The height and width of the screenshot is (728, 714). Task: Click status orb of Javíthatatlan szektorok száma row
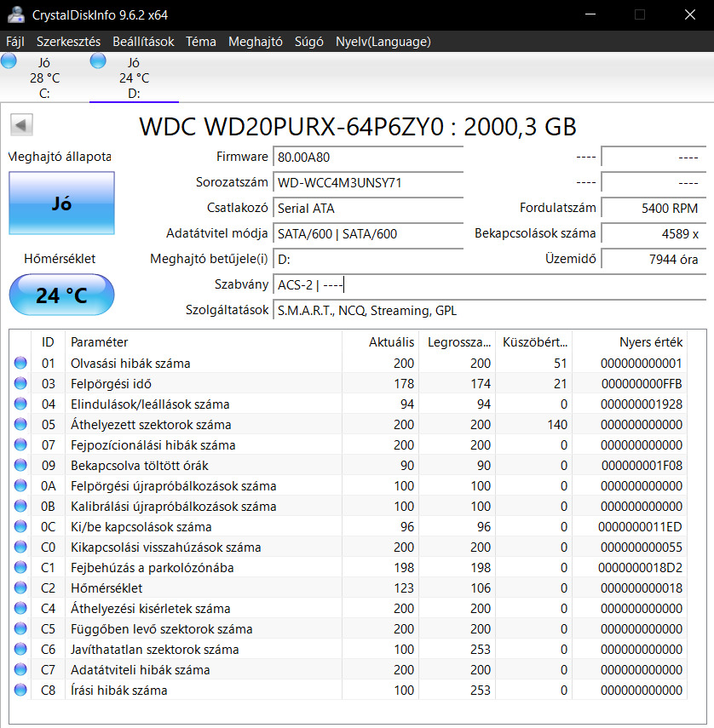click(20, 649)
